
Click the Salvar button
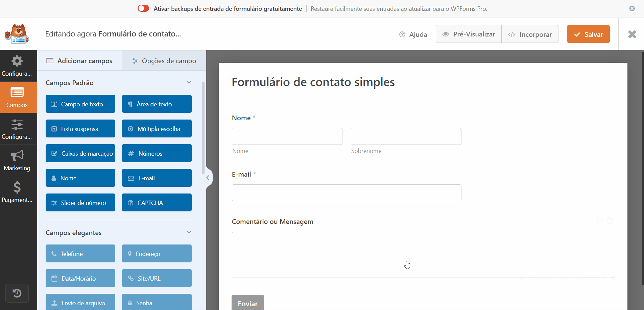588,34
